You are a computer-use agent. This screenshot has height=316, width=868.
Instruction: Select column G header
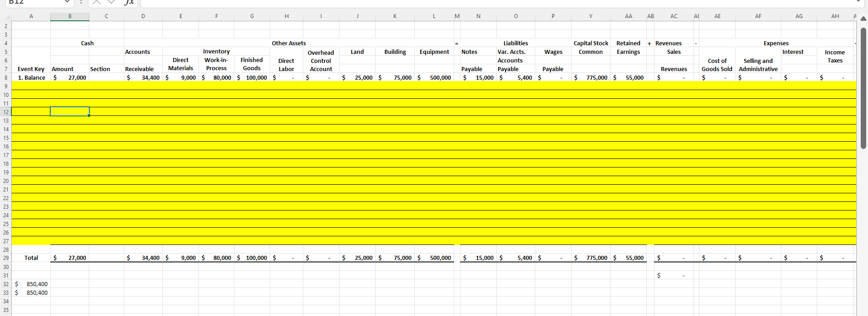pyautogui.click(x=252, y=16)
